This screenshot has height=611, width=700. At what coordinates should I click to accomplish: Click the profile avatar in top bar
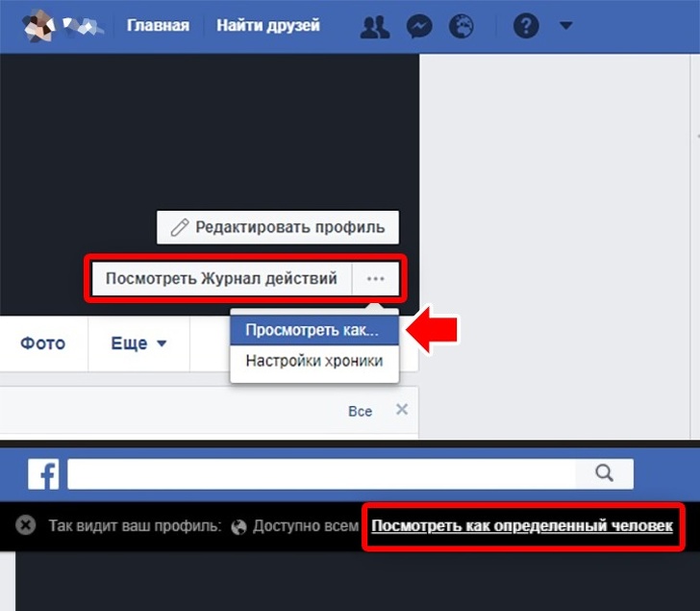[x=40, y=26]
